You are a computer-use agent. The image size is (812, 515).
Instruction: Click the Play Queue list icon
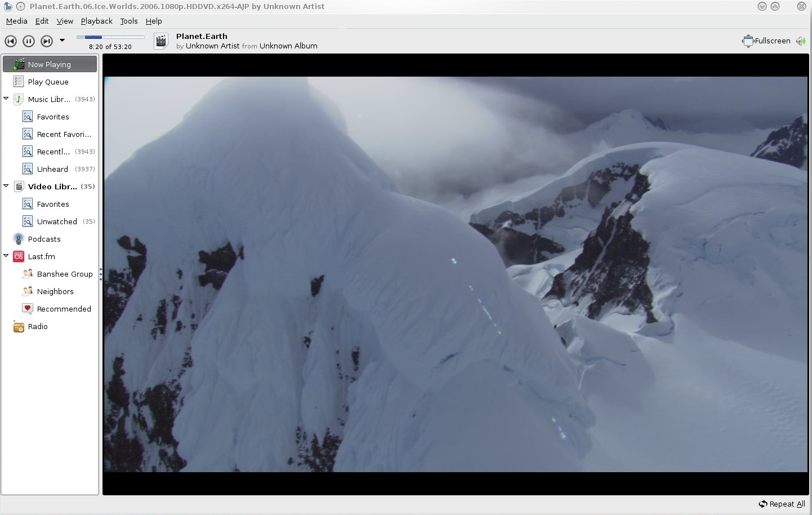[19, 82]
